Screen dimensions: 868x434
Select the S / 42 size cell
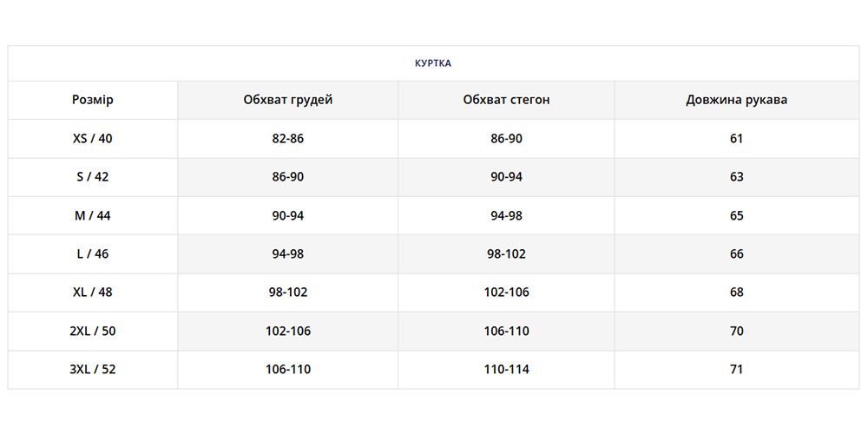[x=93, y=177]
